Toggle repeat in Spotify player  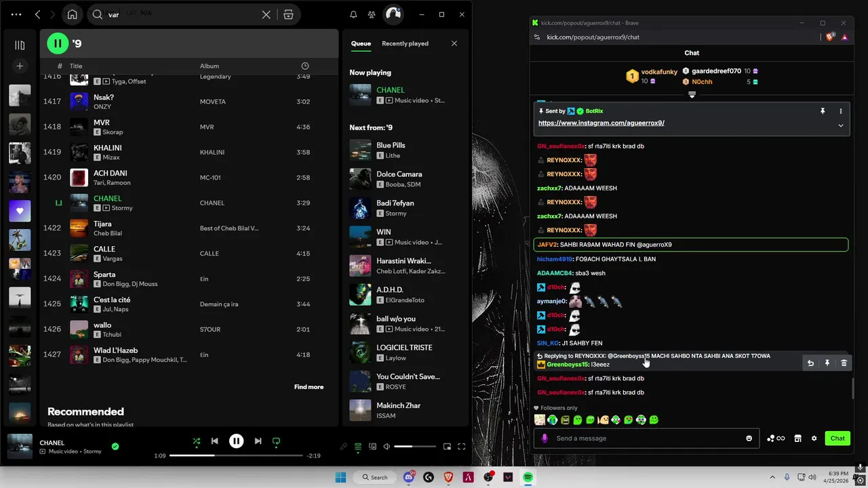point(276,441)
